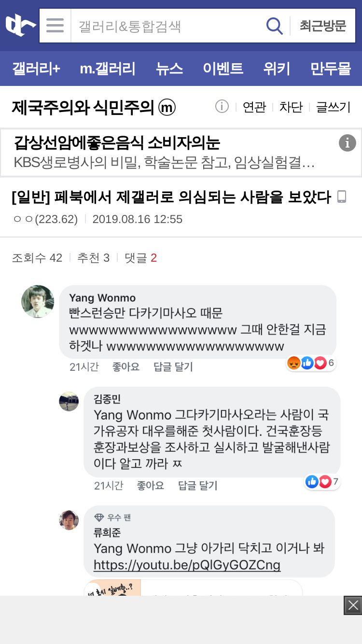
Task: Open the youtu.be video link
Action: (187, 565)
